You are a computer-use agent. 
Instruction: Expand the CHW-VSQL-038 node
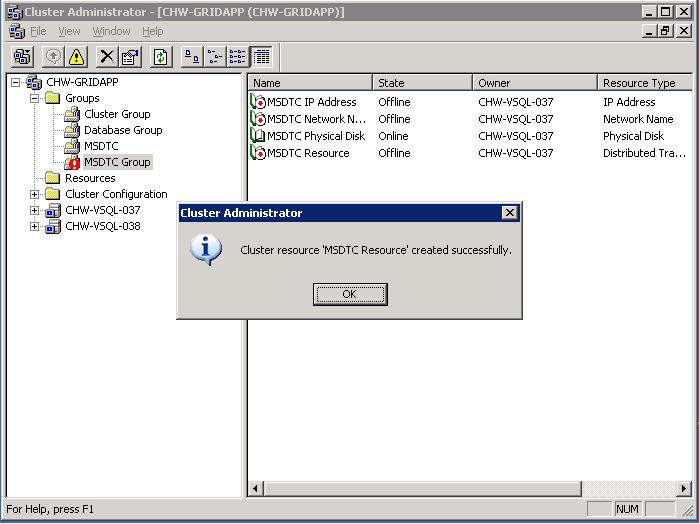tap(34, 226)
